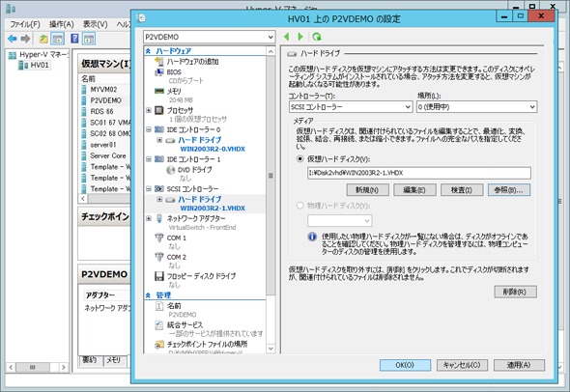Expand WIN2003R2-0.VHDX hard drive node

[x=159, y=140]
